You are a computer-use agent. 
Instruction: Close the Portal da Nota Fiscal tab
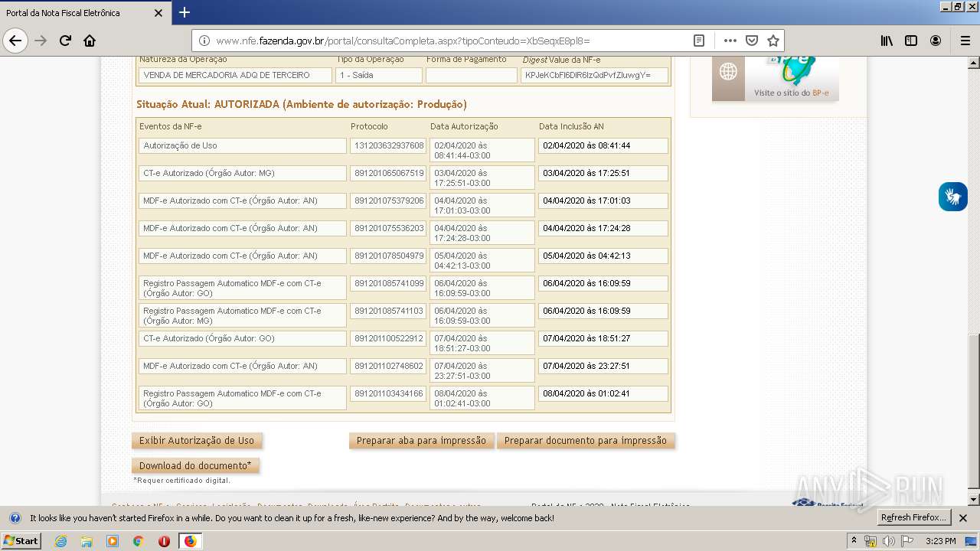point(158,13)
